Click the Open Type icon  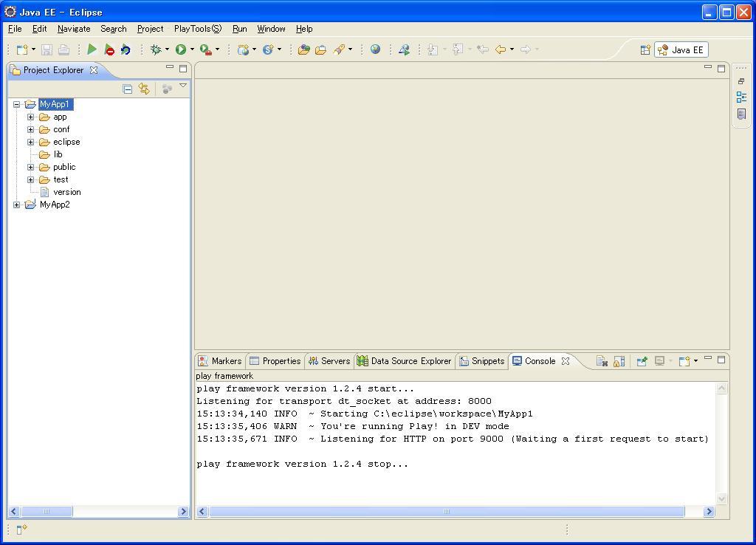[303, 49]
